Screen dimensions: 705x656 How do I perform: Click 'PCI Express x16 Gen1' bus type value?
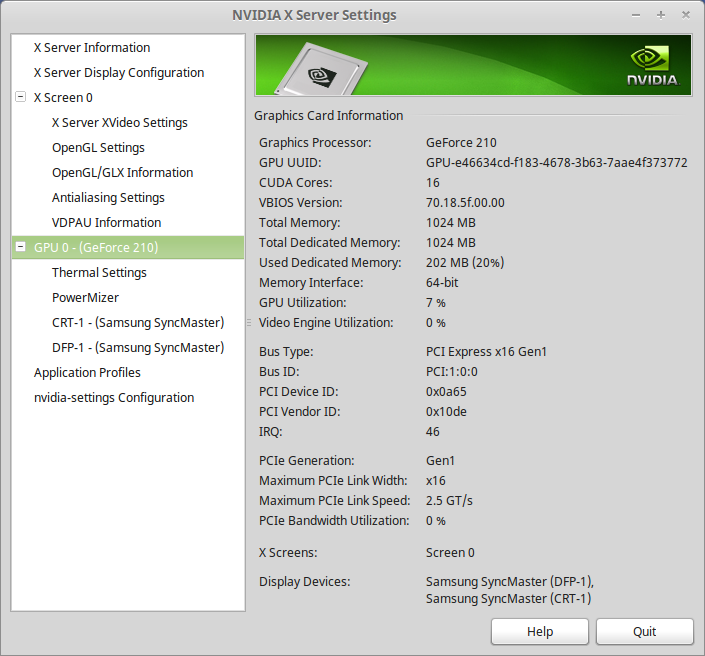point(486,352)
